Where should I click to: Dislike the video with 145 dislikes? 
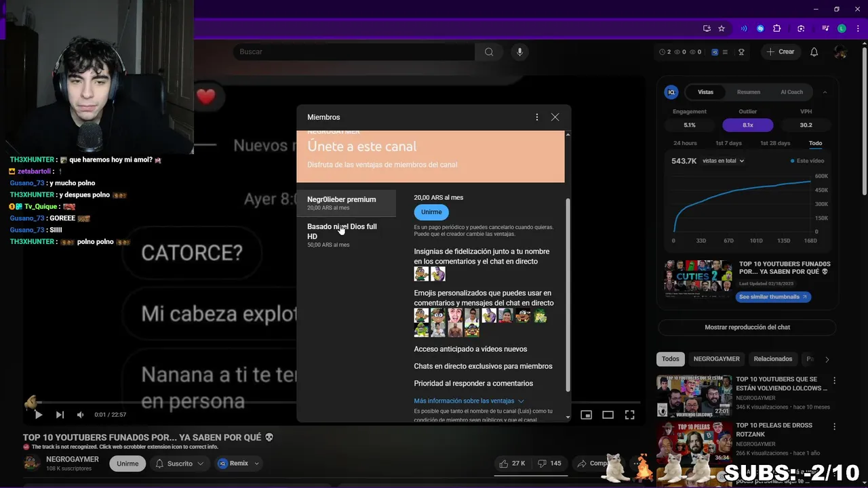[x=550, y=464]
